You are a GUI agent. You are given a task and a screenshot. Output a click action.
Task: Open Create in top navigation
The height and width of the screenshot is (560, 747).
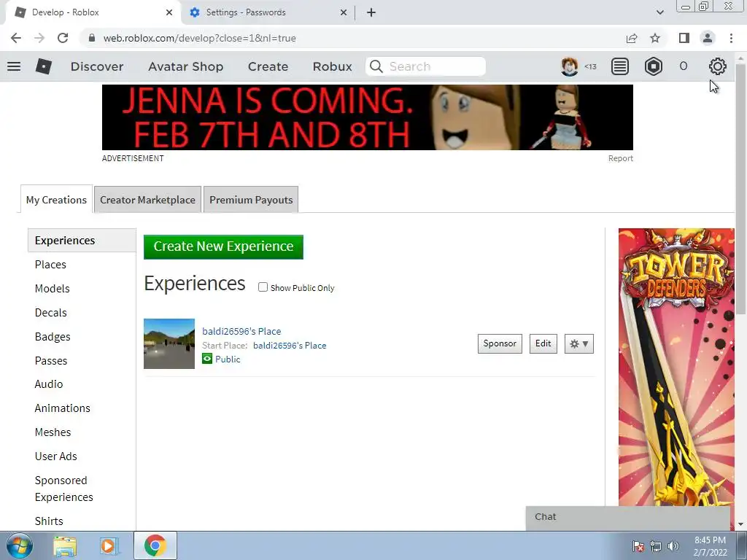pos(268,66)
